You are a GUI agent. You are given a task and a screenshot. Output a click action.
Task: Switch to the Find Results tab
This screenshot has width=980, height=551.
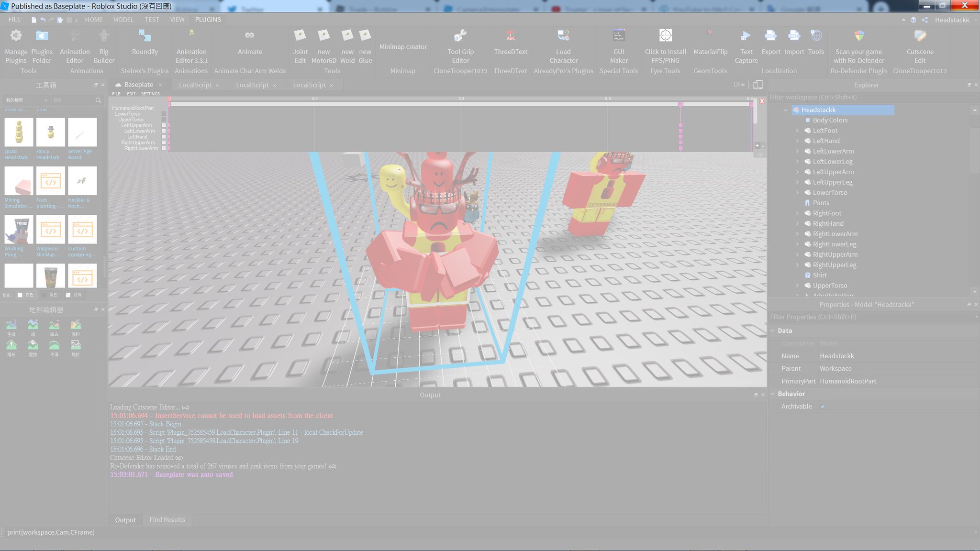coord(167,520)
